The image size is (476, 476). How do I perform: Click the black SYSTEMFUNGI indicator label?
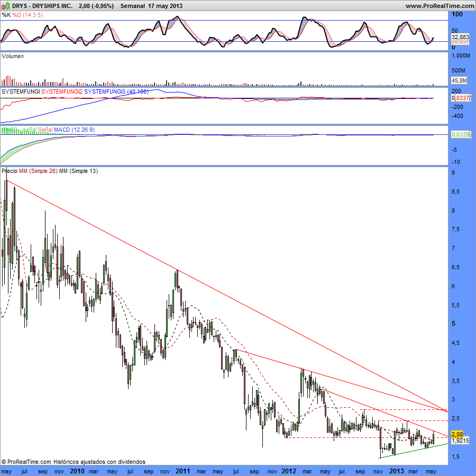point(21,91)
